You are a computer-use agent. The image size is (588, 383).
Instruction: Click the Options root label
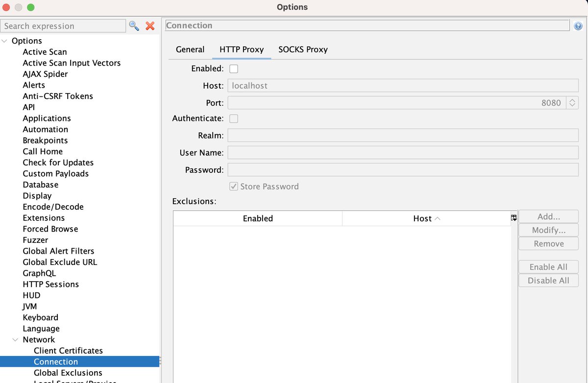[x=27, y=41]
